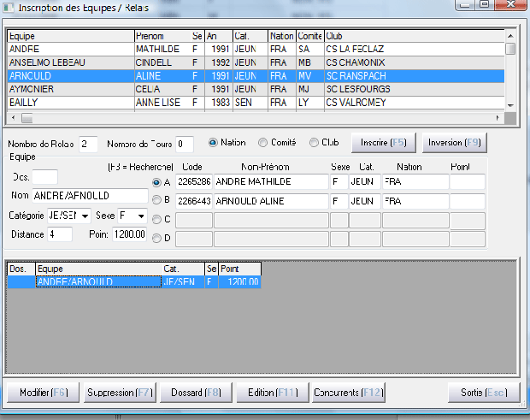Choose team member slot C radio

(x=156, y=219)
